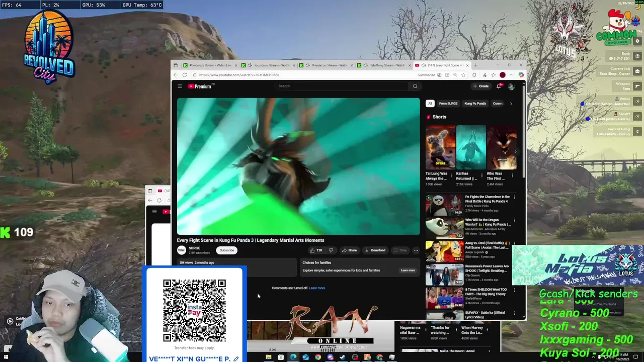This screenshot has width=644, height=362.
Task: Select the All filter chip
Action: [x=430, y=104]
